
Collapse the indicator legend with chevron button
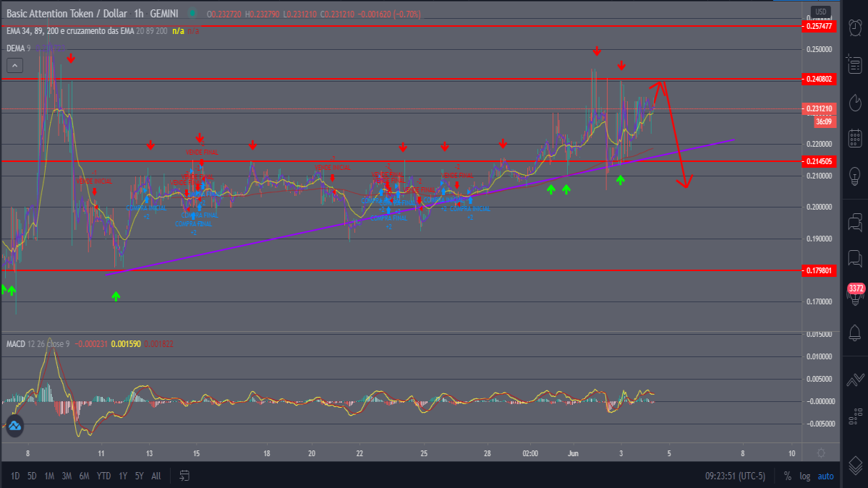(x=15, y=66)
